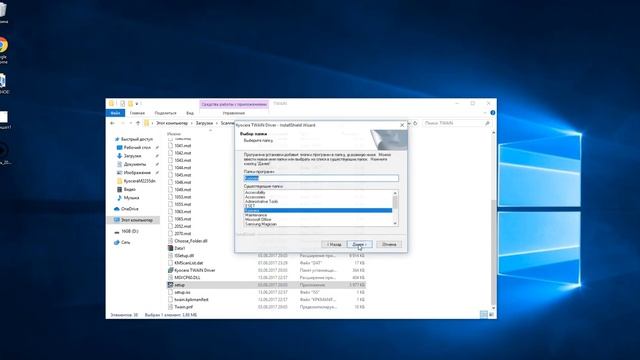The image size is (640, 360).
Task: Select Быстрый доступ star icon in sidebar
Action: coord(117,139)
